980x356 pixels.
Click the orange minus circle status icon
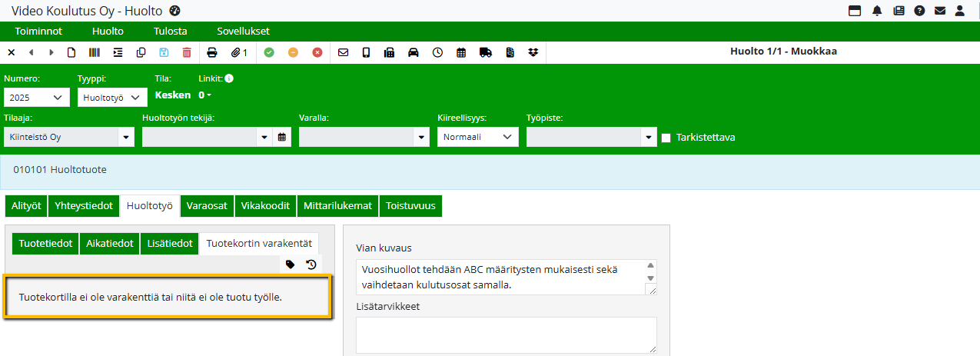click(293, 52)
